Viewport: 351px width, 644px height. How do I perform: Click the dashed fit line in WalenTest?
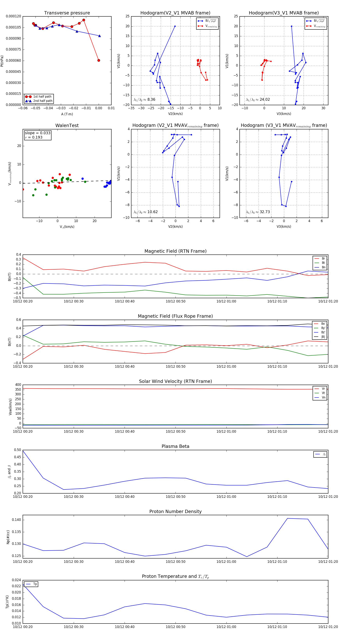click(x=67, y=182)
